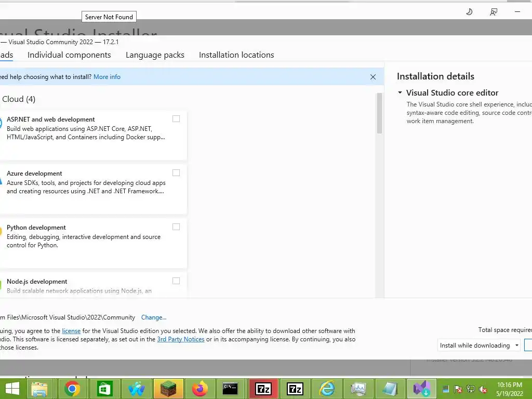Image resolution: width=532 pixels, height=399 pixels.
Task: Launch Google Chrome from taskbar
Action: pos(72,389)
